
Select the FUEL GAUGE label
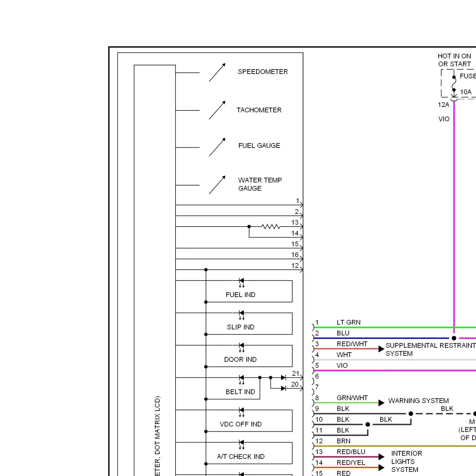click(259, 146)
